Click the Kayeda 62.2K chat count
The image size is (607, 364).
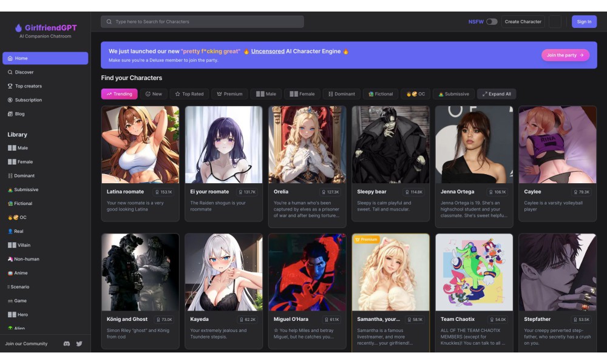248,320
